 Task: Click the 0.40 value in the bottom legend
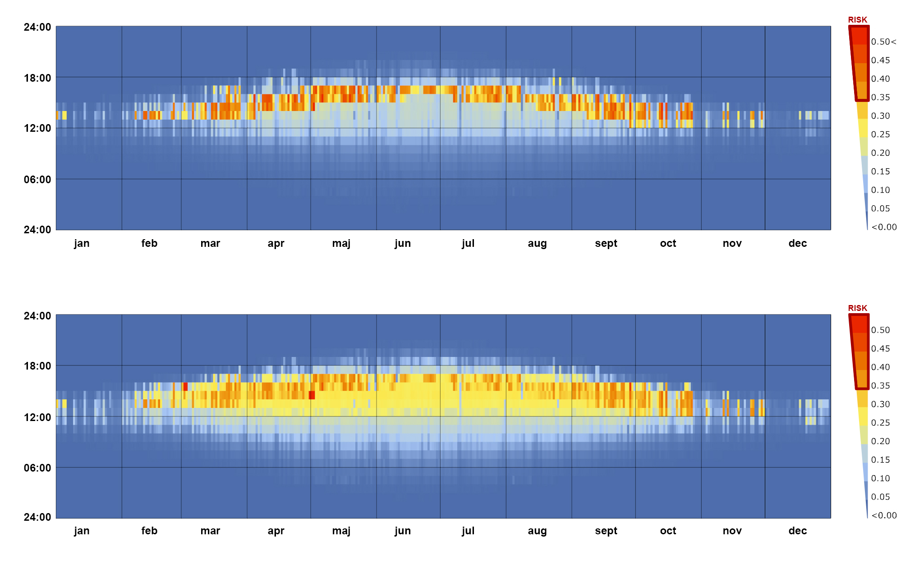[880, 367]
